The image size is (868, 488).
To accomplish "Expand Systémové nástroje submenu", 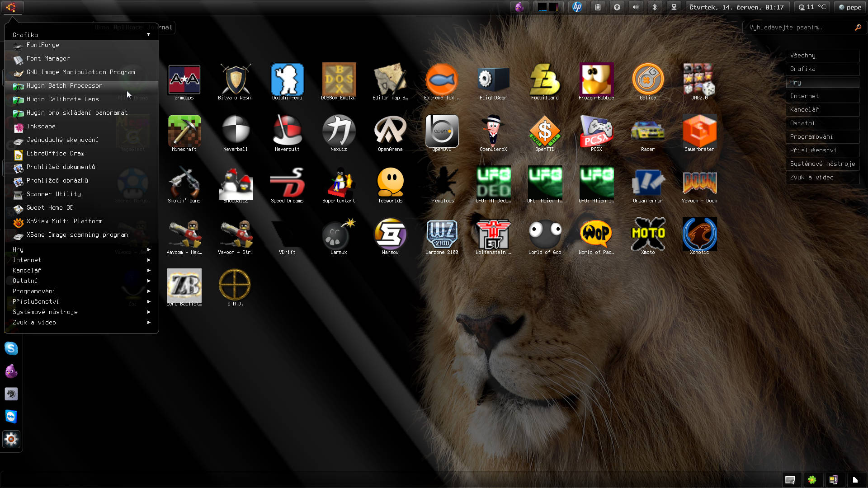I will coord(81,312).
